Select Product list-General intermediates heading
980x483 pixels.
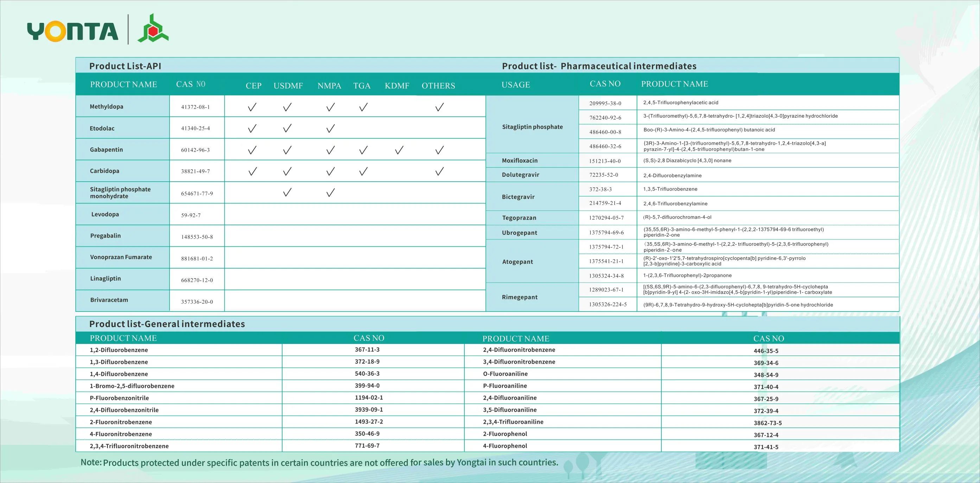pyautogui.click(x=167, y=324)
